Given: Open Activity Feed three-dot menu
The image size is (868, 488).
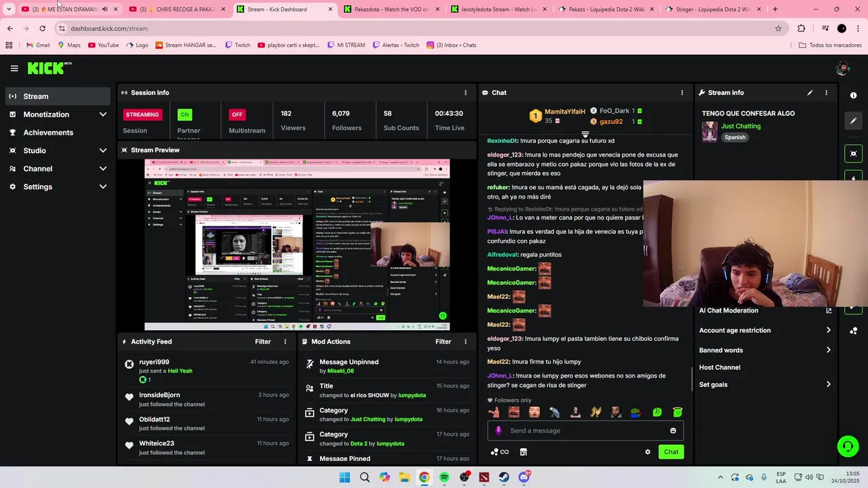Looking at the screenshot, I should point(285,342).
